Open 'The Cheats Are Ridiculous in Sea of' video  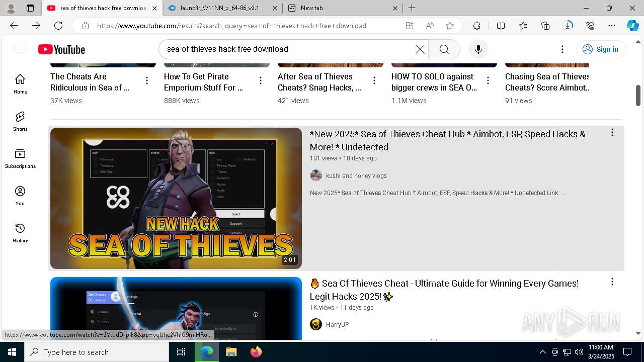point(90,82)
